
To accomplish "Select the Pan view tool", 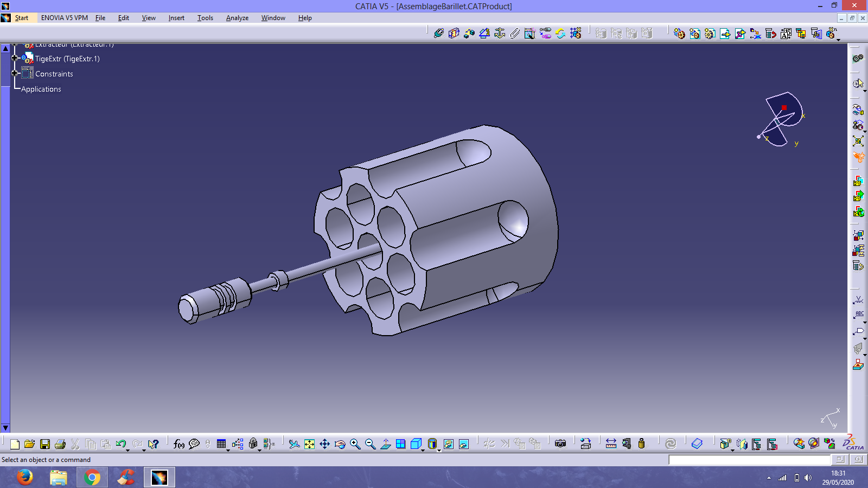I will pos(324,444).
